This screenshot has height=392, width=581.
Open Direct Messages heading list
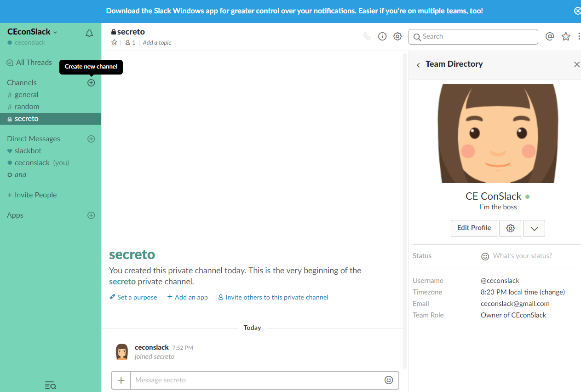pyautogui.click(x=34, y=139)
